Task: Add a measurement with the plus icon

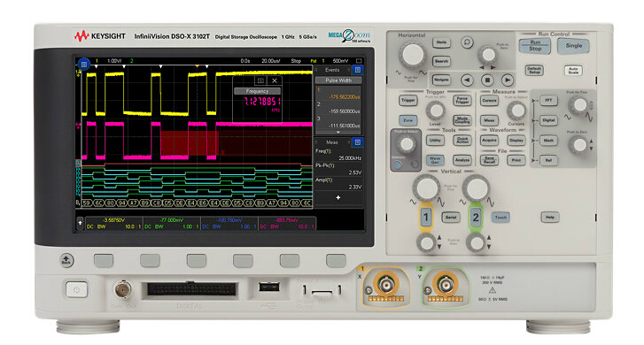Action: pyautogui.click(x=338, y=197)
